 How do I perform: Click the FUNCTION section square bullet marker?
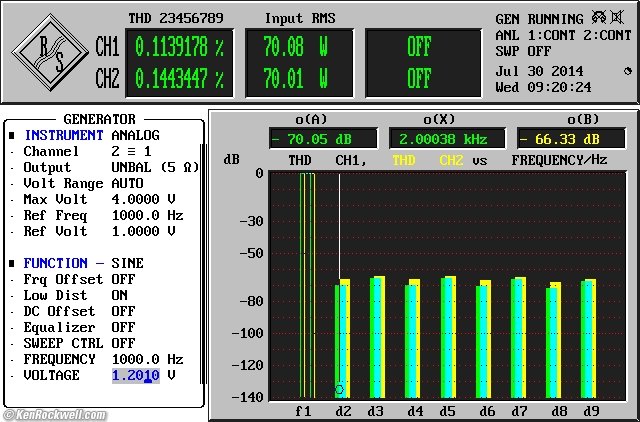[x=12, y=263]
